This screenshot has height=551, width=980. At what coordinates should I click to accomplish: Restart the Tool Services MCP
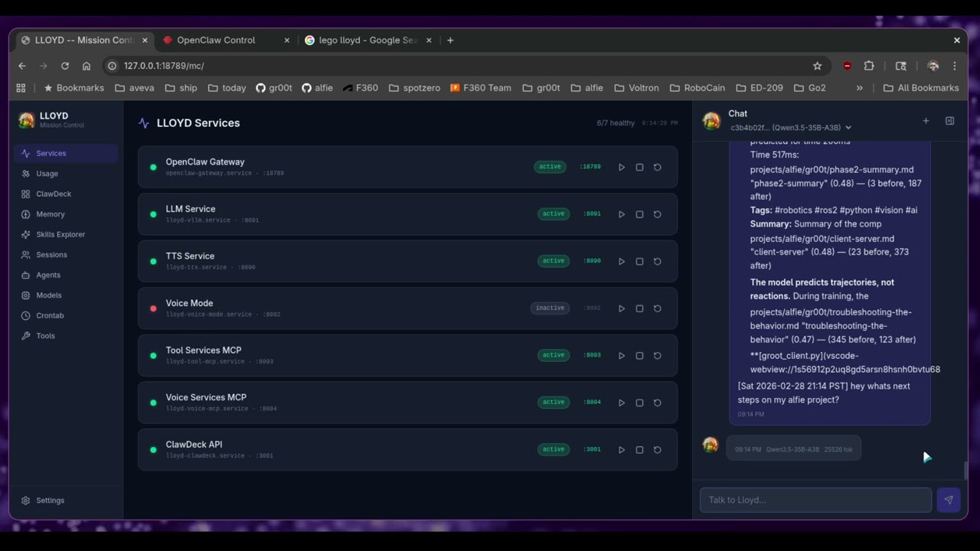point(657,355)
